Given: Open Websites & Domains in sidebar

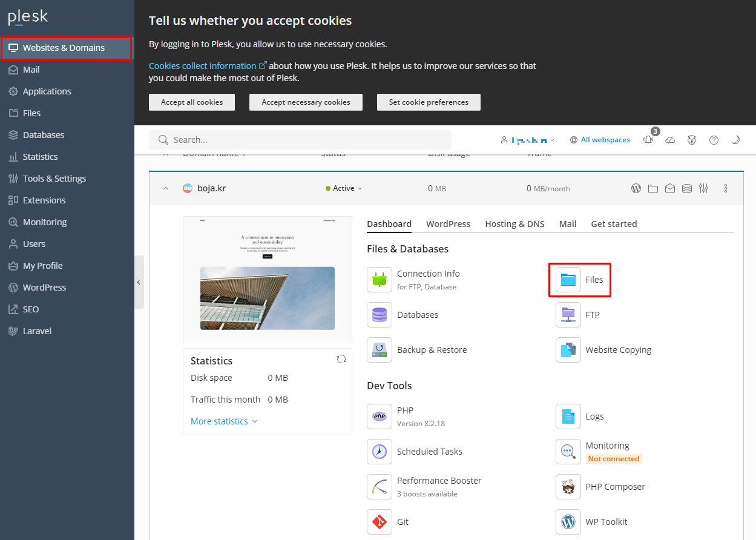Looking at the screenshot, I should [67, 48].
